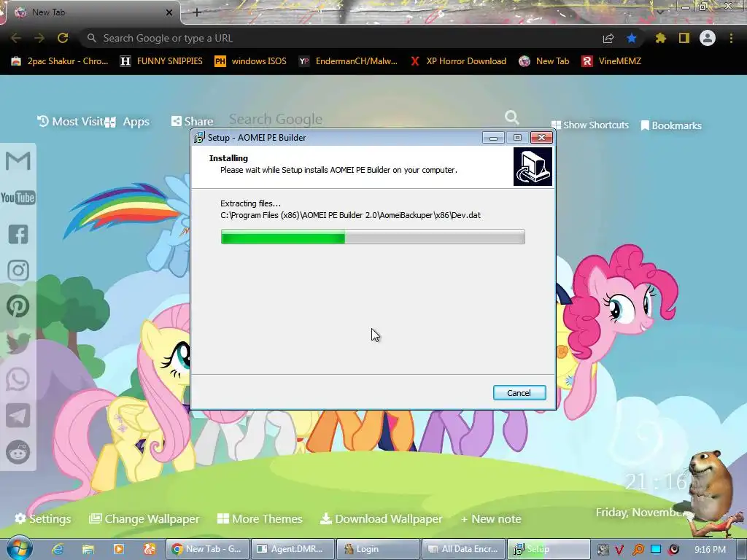Click the system clock 9:16 PM
747x560 pixels.
pyautogui.click(x=710, y=550)
